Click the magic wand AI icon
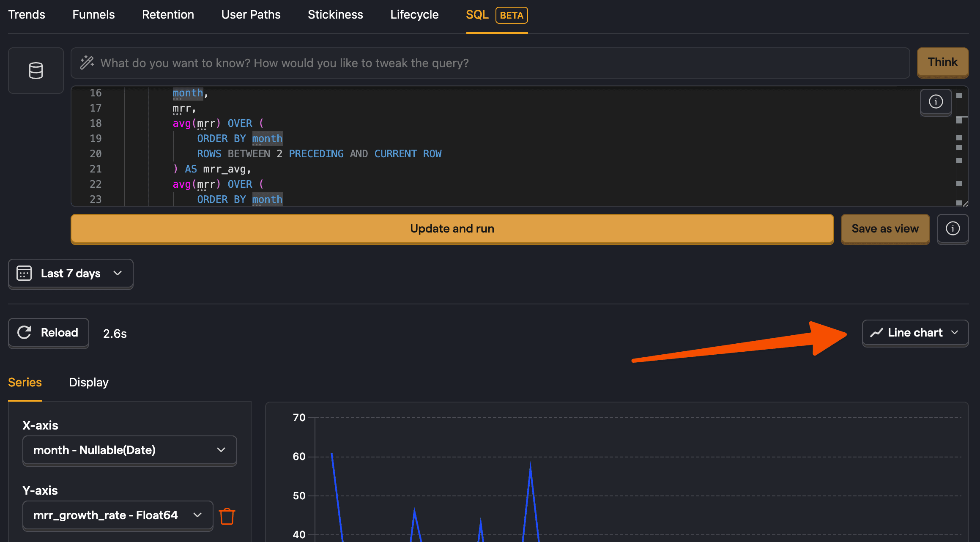Image resolution: width=980 pixels, height=542 pixels. point(87,63)
